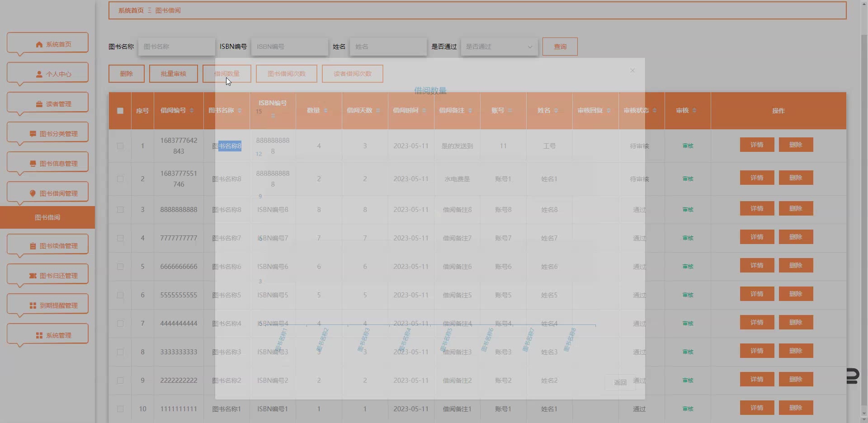The height and width of the screenshot is (423, 868).
Task: Click the person icon beside 个人中心
Action: [39, 74]
